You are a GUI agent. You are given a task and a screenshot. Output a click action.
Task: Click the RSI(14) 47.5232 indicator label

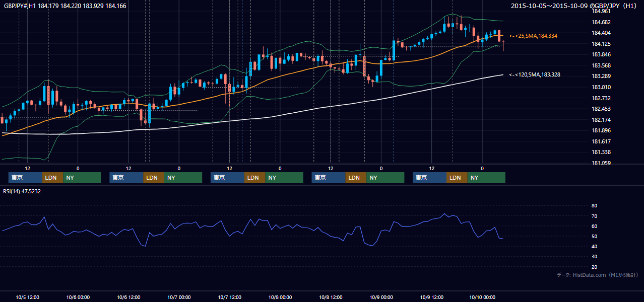tap(22, 191)
